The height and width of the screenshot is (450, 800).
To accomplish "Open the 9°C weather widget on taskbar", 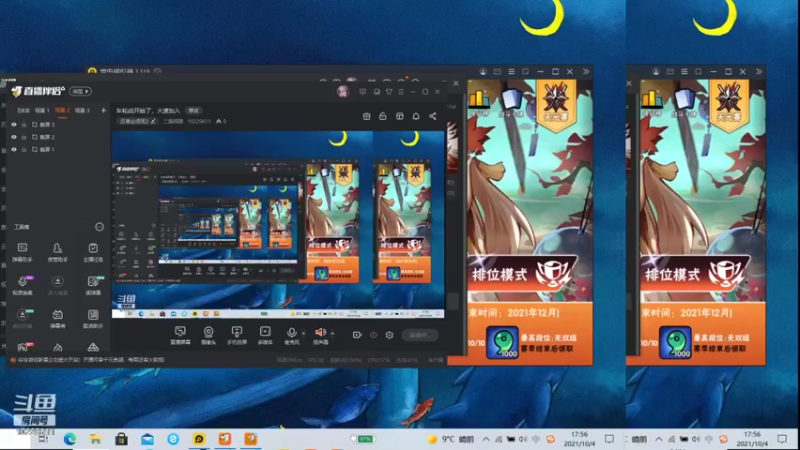I will pyautogui.click(x=451, y=439).
